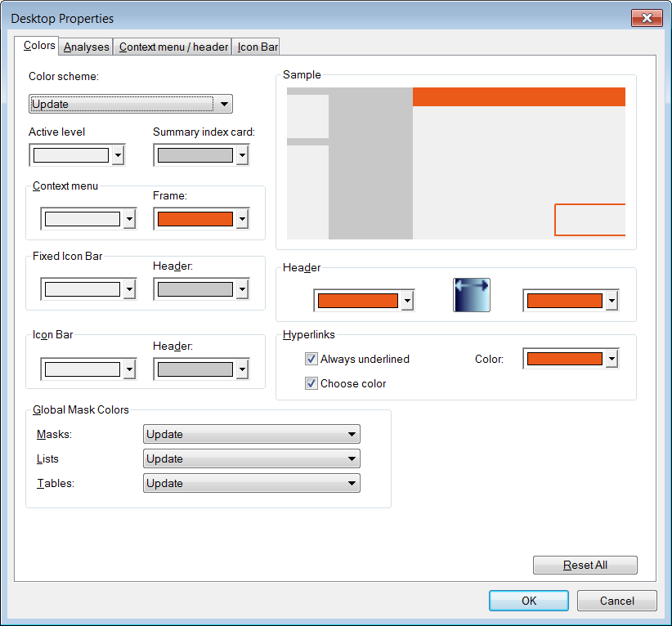Screen dimensions: 672x626
Task: Switch to the Analyses tab
Action: click(x=86, y=47)
